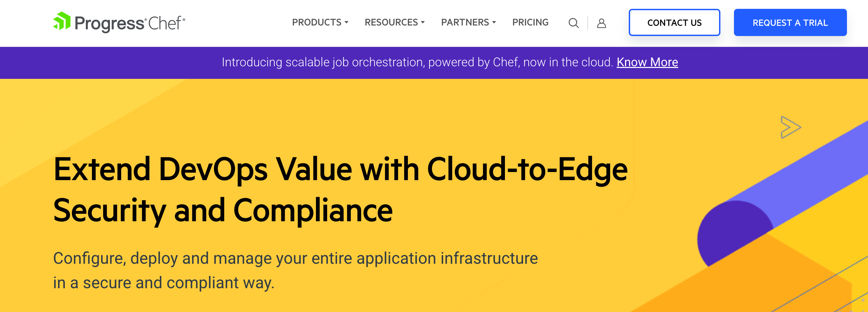The width and height of the screenshot is (868, 312).
Task: Open site search with the magnifier icon
Action: pyautogui.click(x=573, y=23)
